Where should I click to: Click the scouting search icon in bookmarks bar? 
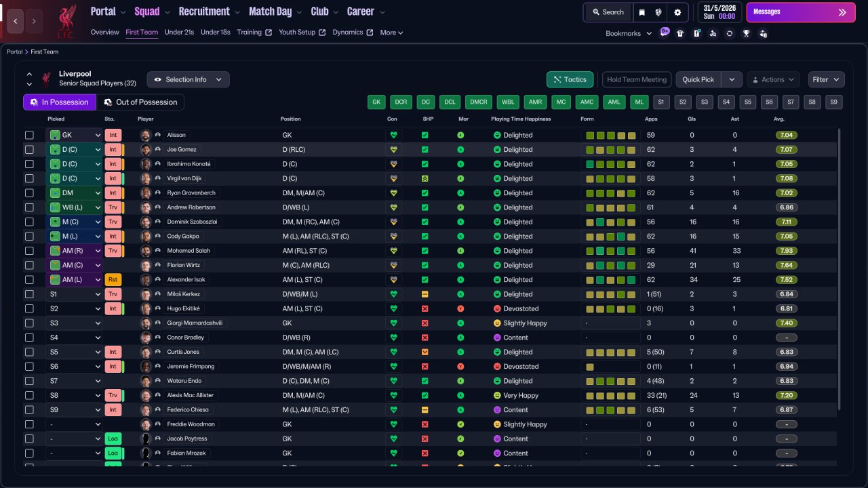713,33
